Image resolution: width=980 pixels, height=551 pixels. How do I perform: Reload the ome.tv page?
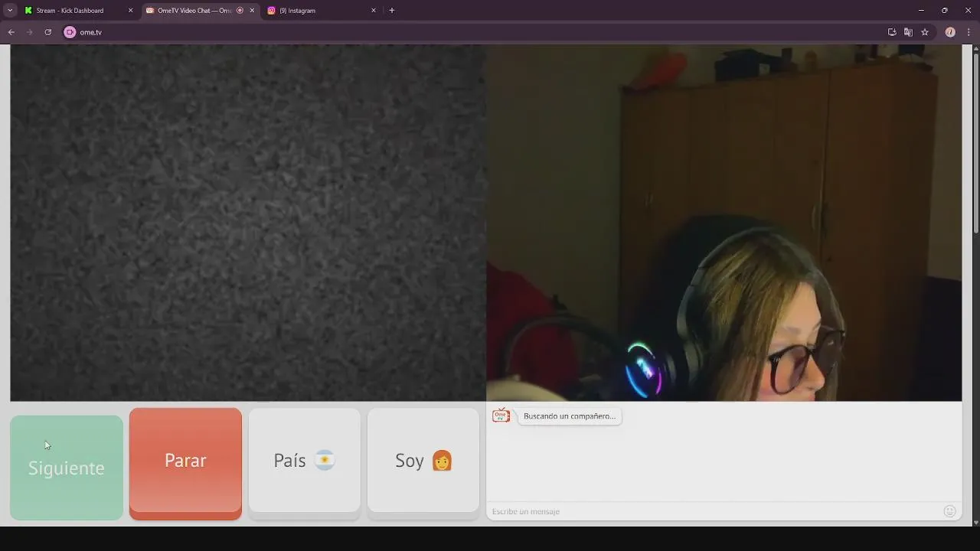[47, 32]
